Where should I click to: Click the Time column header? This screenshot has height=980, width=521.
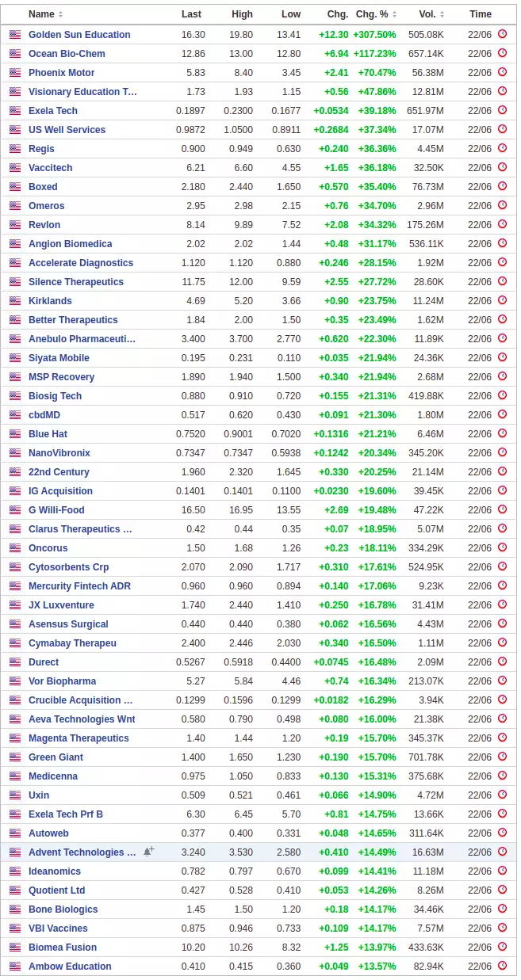481,14
